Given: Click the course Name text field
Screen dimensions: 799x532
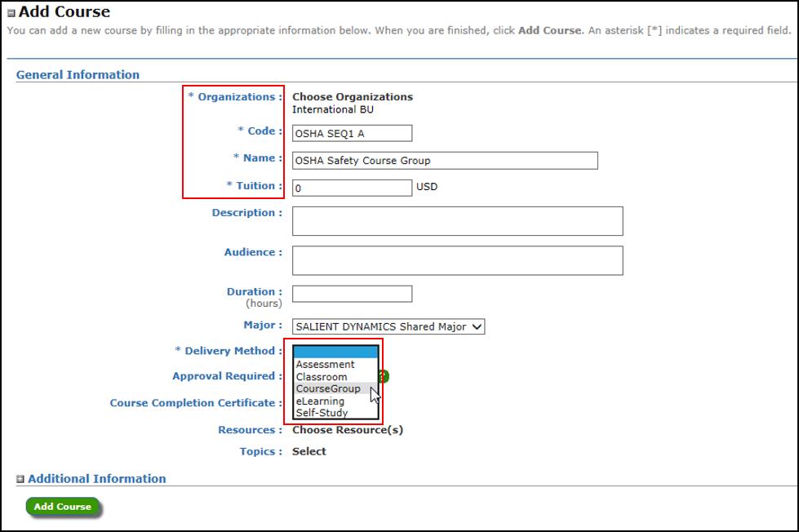Looking at the screenshot, I should point(445,161).
